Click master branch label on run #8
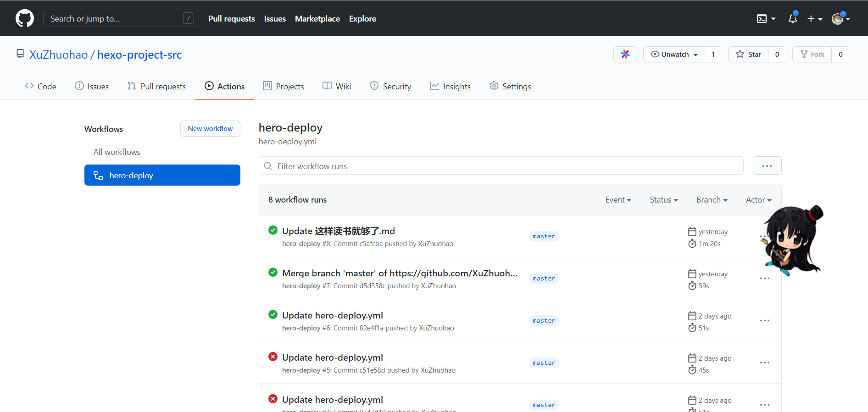The height and width of the screenshot is (412, 868). (544, 236)
